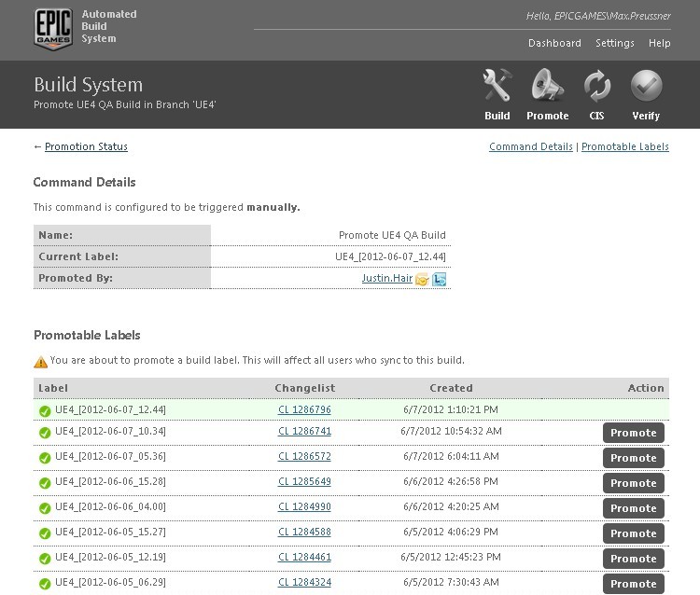Open the Verify checkmark icon
Image resolution: width=700 pixels, height=595 pixels.
(x=646, y=85)
